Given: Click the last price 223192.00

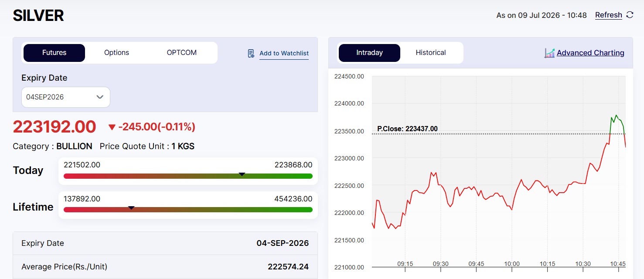Looking at the screenshot, I should (55, 127).
